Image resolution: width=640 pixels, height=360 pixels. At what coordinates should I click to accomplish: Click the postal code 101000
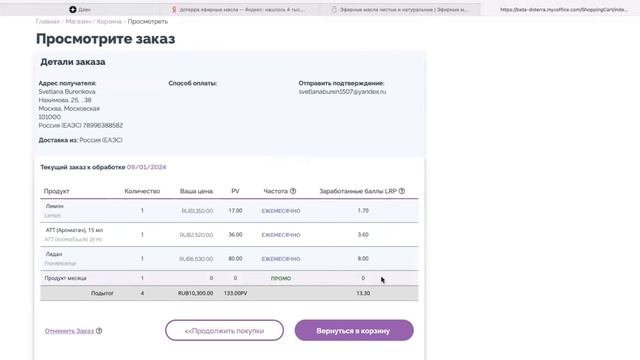[x=49, y=117]
